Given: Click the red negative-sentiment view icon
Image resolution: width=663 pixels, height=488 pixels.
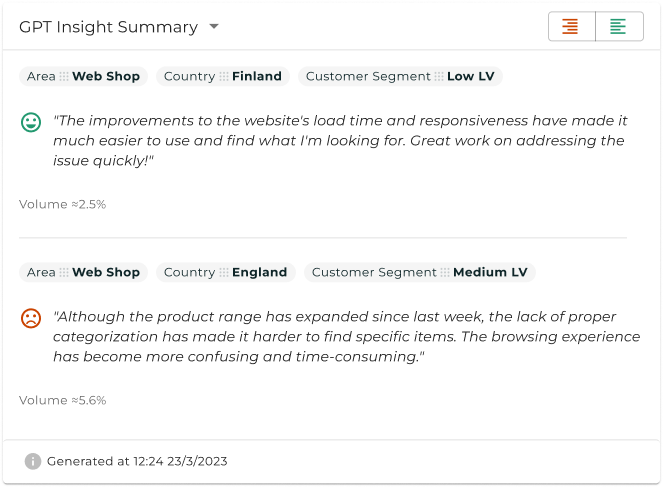Looking at the screenshot, I should click(571, 26).
